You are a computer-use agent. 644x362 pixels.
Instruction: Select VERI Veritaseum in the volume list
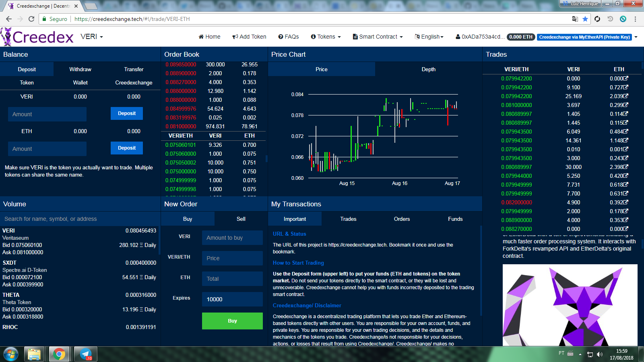pyautogui.click(x=79, y=241)
